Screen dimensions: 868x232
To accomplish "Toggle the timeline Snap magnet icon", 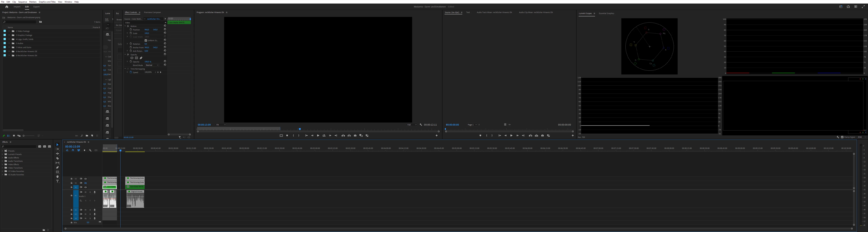I will (73, 150).
